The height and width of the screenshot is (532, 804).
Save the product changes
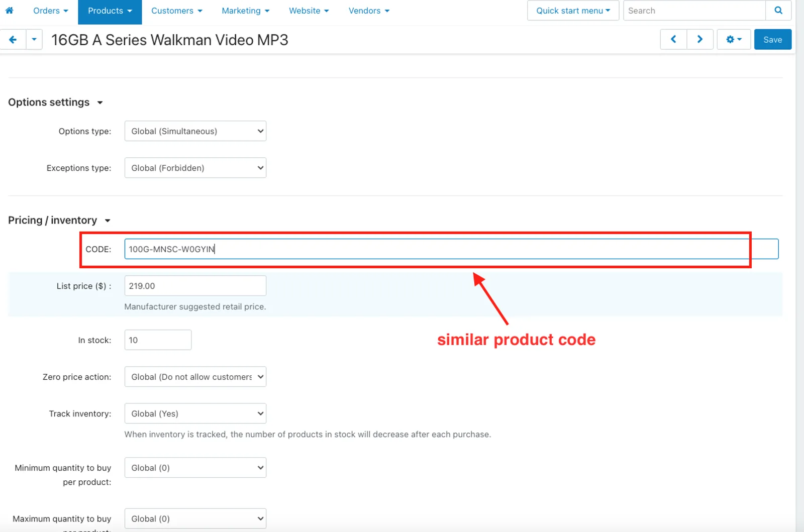click(773, 39)
